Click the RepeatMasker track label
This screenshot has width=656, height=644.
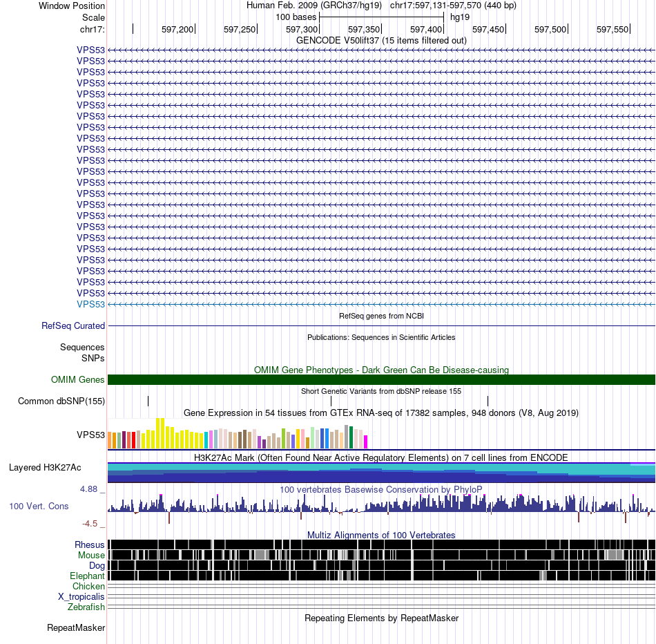pyautogui.click(x=76, y=627)
